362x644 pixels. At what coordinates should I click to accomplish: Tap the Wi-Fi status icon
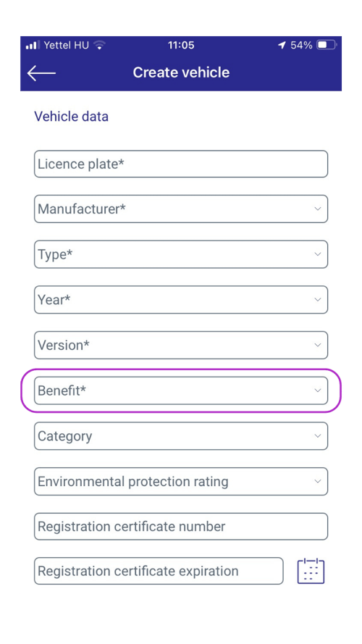click(x=99, y=45)
